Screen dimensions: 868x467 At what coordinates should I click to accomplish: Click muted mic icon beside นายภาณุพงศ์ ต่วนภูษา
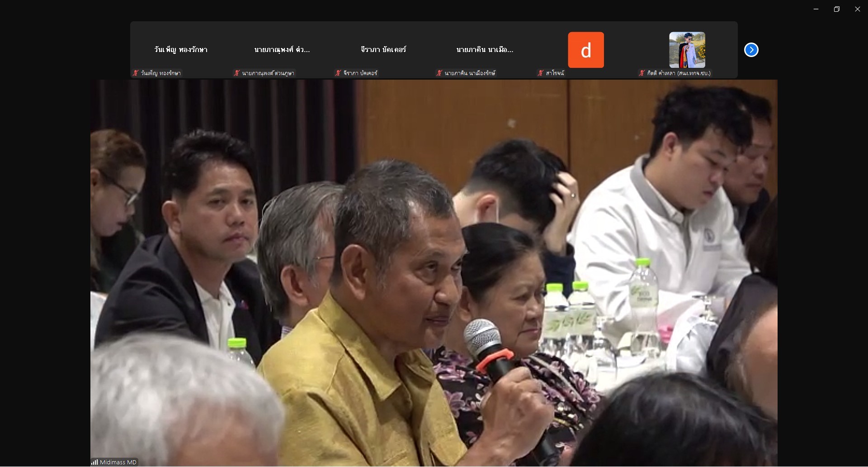236,73
